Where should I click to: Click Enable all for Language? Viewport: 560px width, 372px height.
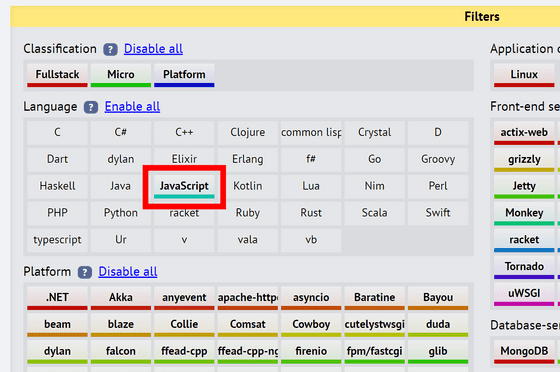coord(132,107)
